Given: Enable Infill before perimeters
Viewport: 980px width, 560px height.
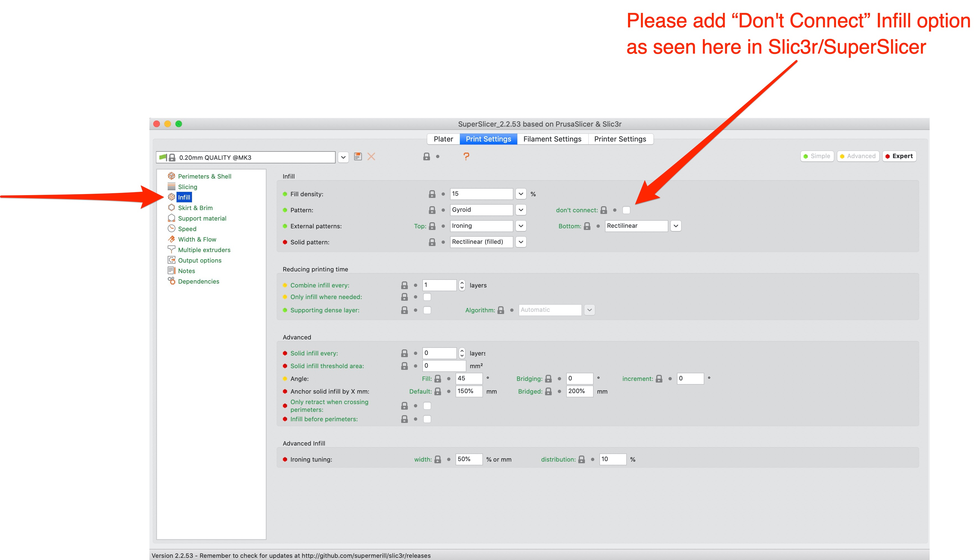Looking at the screenshot, I should (427, 419).
